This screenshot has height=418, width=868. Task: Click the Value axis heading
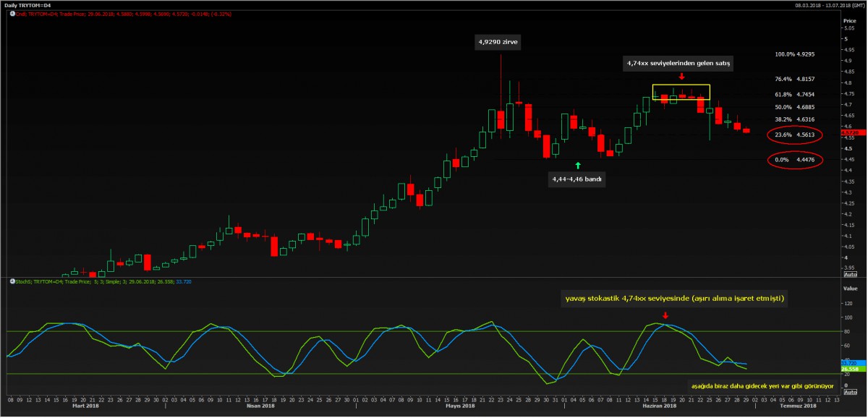850,288
